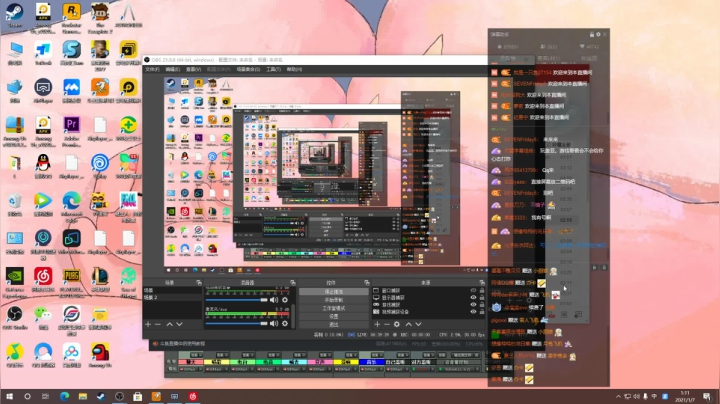Open Baidu Netdisk desktop shortcut
The image size is (720, 404).
[71, 355]
